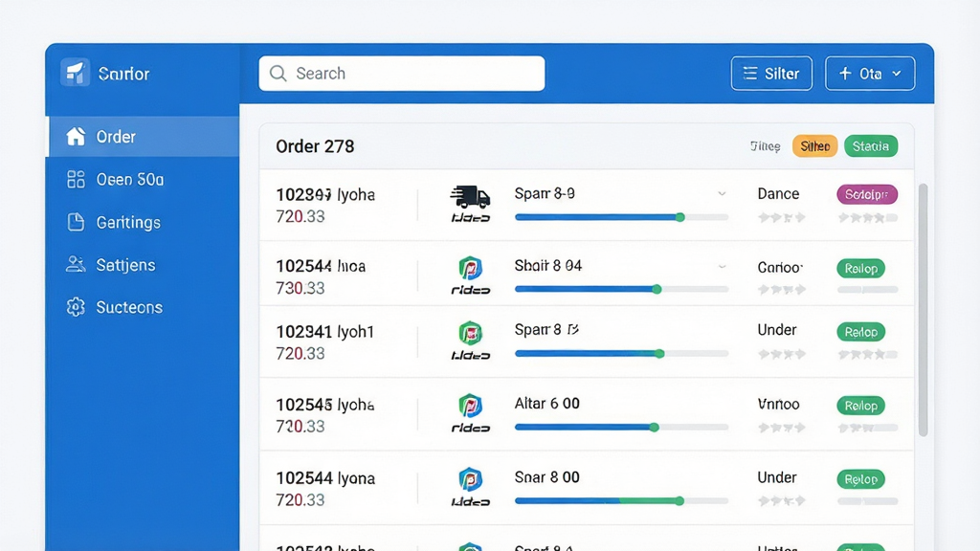The height and width of the screenshot is (551, 980).
Task: Click the shield icon in row 102341 lyoh1
Action: click(x=470, y=333)
